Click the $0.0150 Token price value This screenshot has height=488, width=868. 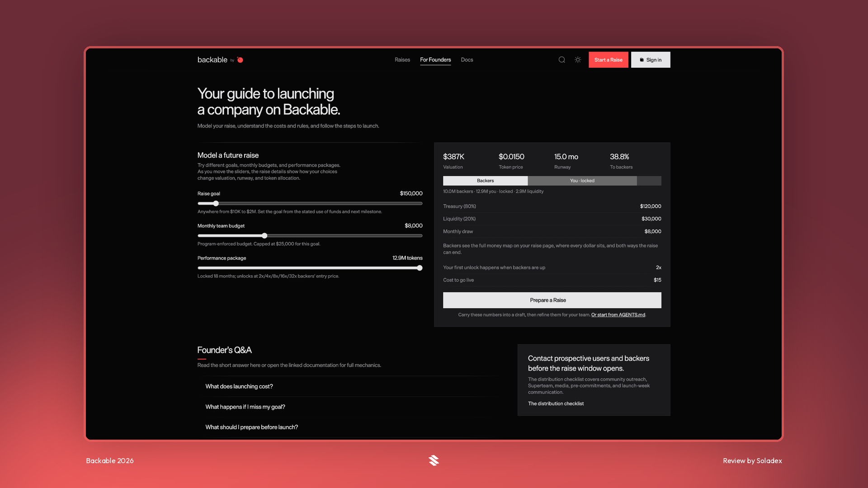pyautogui.click(x=511, y=157)
